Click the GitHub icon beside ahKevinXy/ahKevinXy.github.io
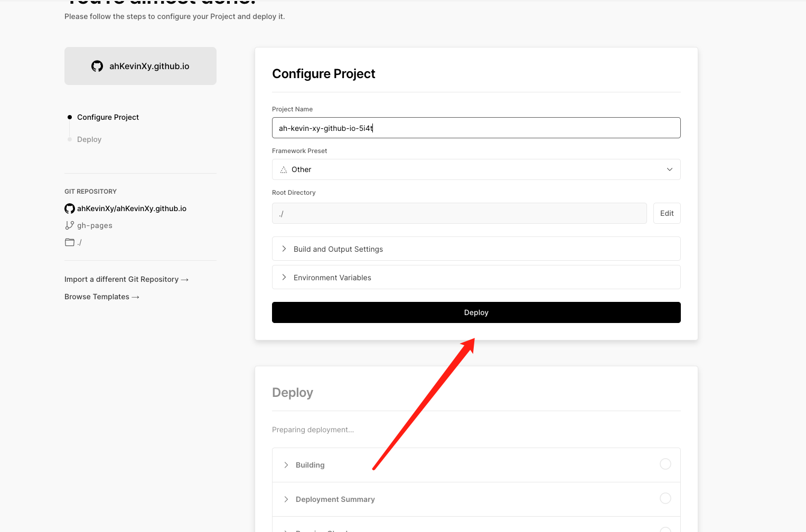806x532 pixels. [70, 208]
